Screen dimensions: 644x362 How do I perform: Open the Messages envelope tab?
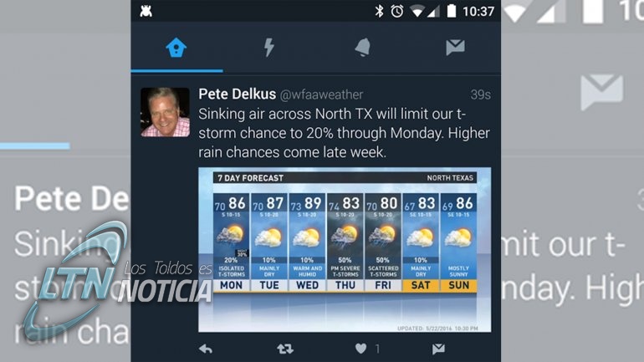click(455, 47)
